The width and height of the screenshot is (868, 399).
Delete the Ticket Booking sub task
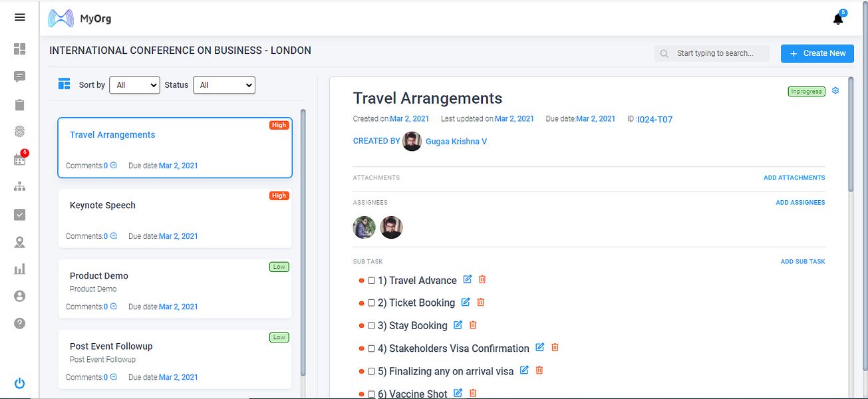tap(481, 302)
